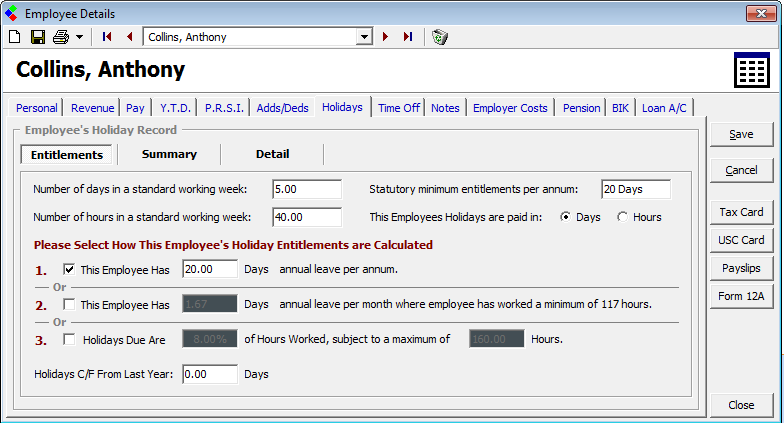Toggle annual leave per annum checkbox
784x423 pixels.
[69, 269]
